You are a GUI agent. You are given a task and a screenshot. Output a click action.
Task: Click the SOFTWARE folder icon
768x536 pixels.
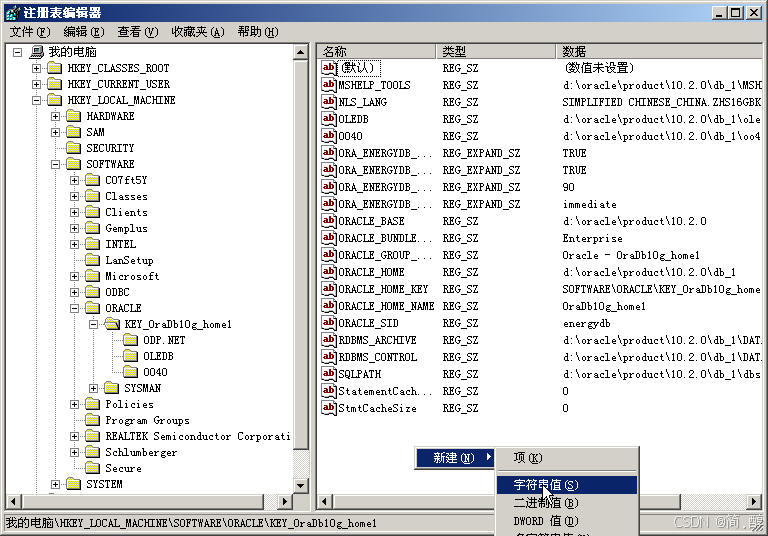tap(73, 164)
